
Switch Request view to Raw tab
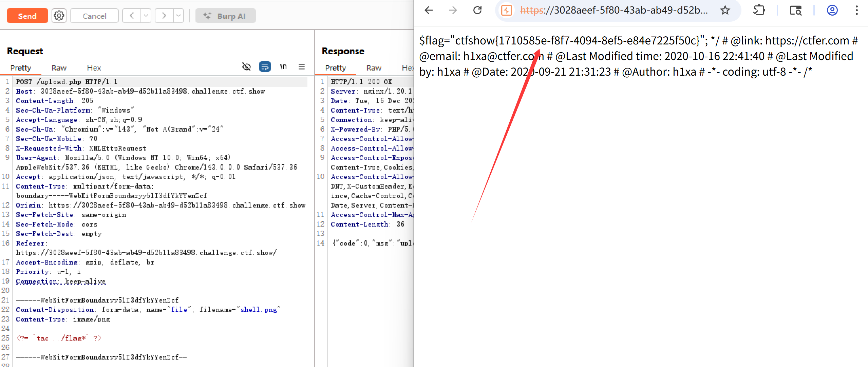click(x=59, y=68)
